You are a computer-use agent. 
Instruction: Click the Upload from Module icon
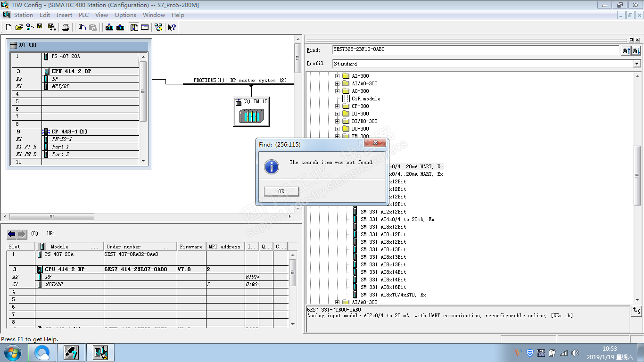tap(120, 27)
